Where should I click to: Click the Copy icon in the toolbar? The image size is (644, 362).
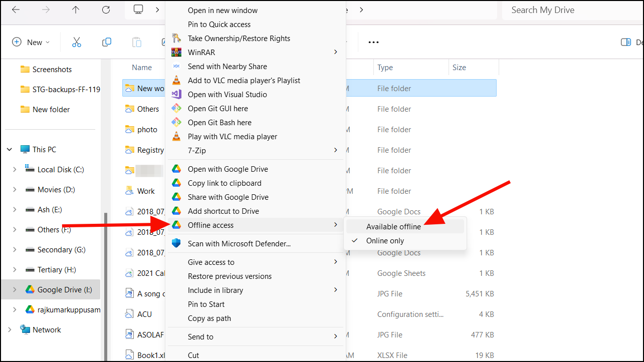[106, 42]
